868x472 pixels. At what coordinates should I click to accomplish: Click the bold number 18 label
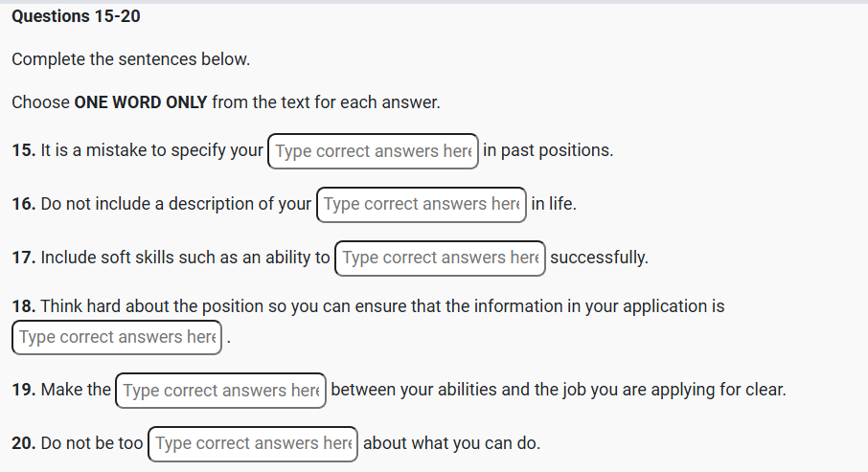pyautogui.click(x=24, y=307)
